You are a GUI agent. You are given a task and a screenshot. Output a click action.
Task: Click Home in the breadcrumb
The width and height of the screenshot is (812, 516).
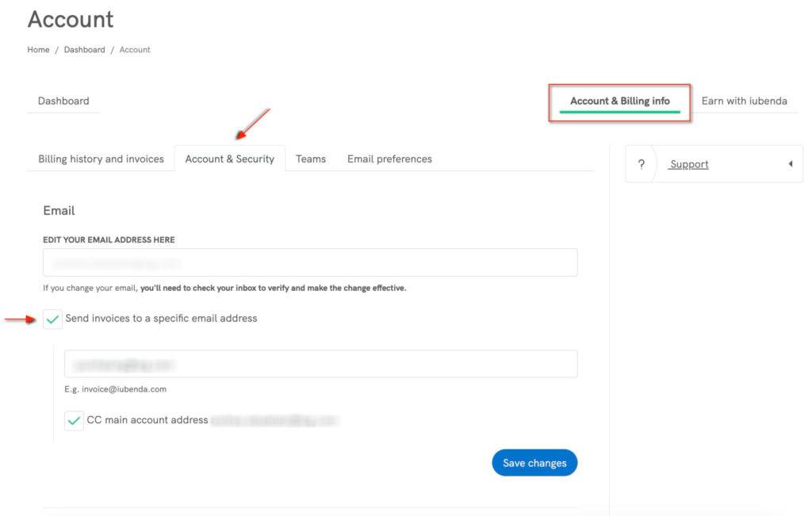(x=38, y=50)
